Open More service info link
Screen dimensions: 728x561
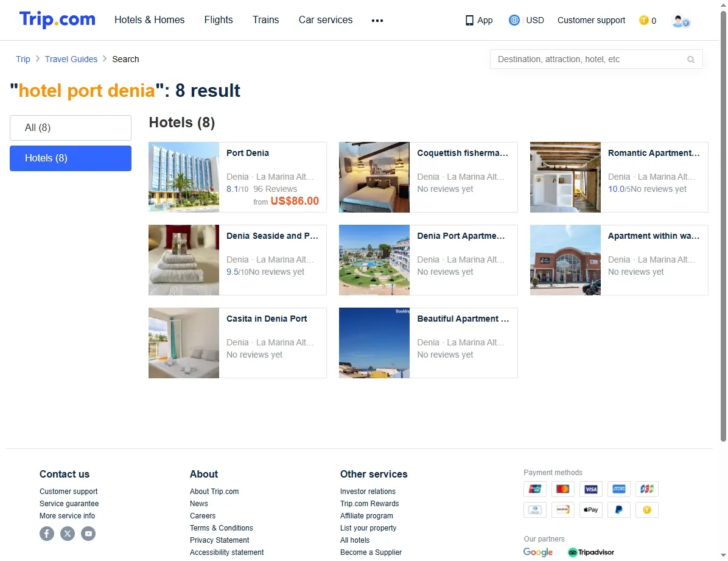[x=68, y=516]
